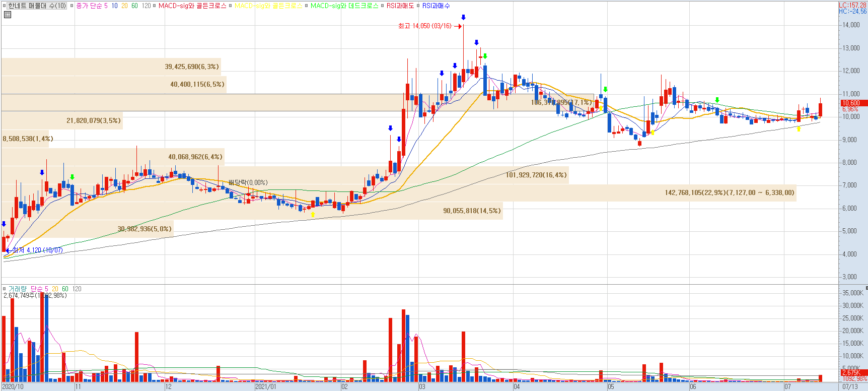
Task: Click the 07/13 end date label
Action: click(x=850, y=387)
